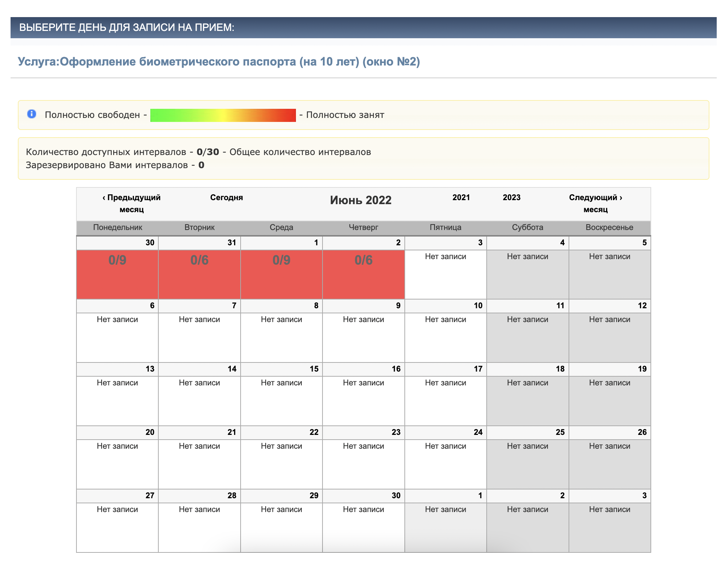
Task: Click the 'Полностью свободен' legend label
Action: pos(92,115)
